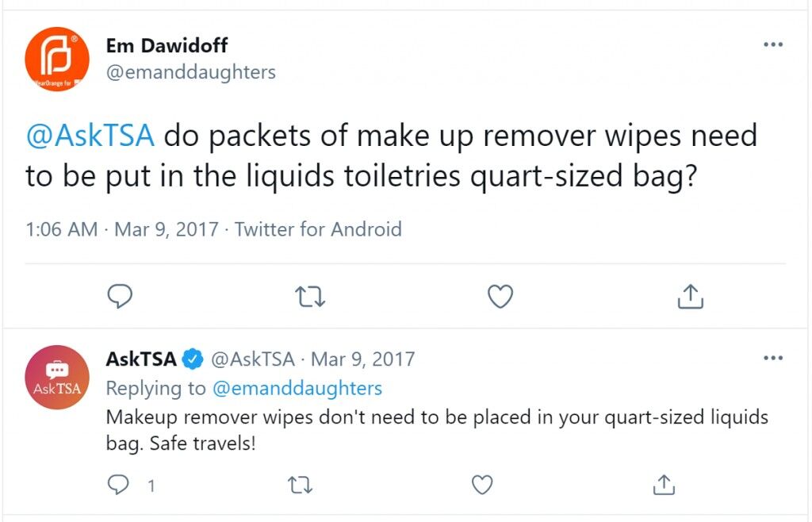The width and height of the screenshot is (812, 522).
Task: Share the AskTSA reply
Action: click(x=664, y=485)
